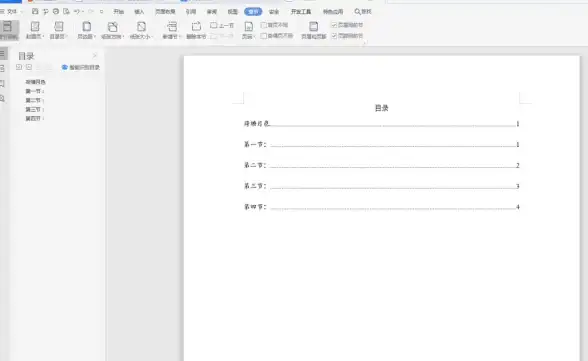Click the redo arrow icon
This screenshot has height=361, width=588.
point(90,11)
